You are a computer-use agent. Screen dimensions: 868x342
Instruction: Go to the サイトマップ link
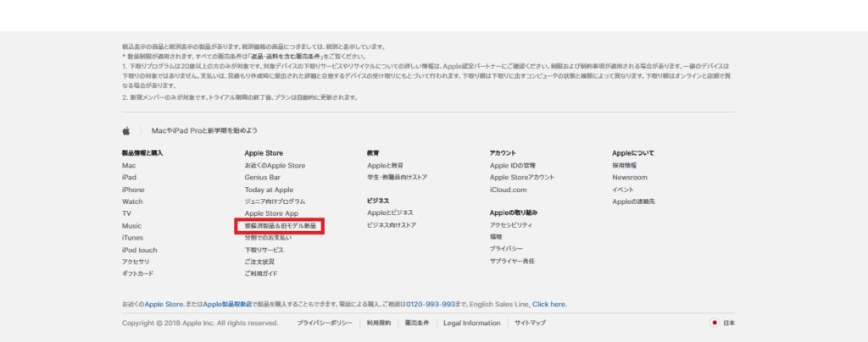pyautogui.click(x=530, y=323)
